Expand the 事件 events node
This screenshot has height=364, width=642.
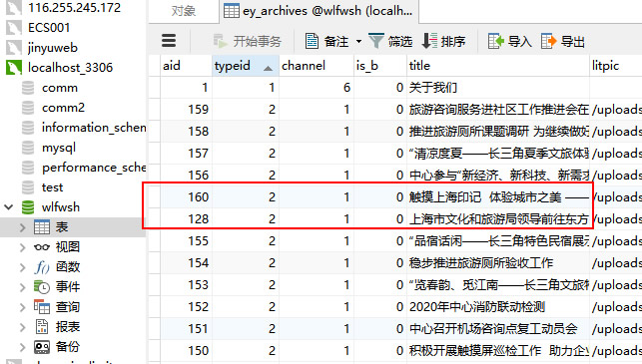tap(23, 287)
